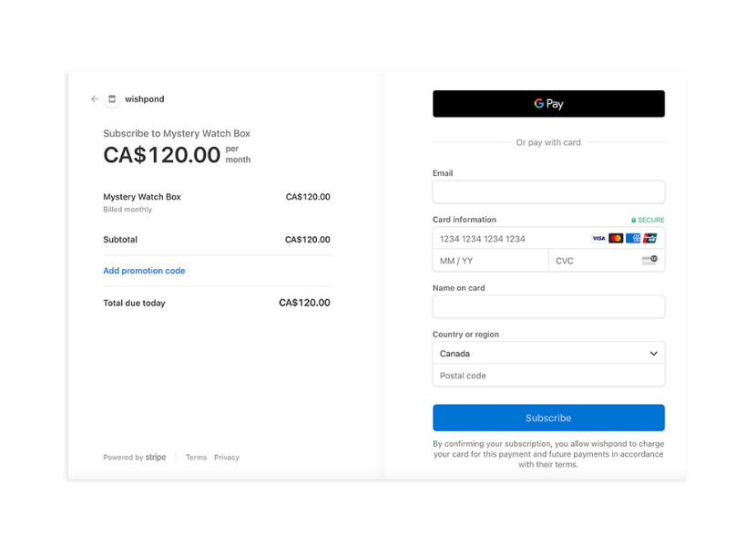Image resolution: width=756 pixels, height=547 pixels.
Task: Click the Name on card field
Action: [548, 307]
